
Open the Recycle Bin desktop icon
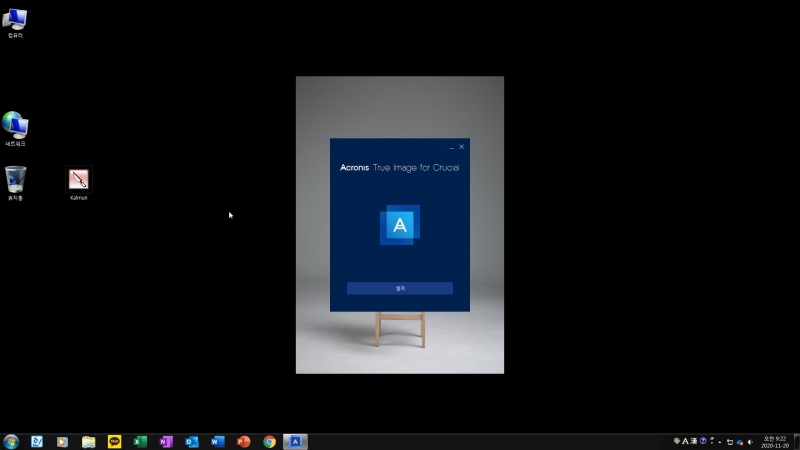[15, 183]
